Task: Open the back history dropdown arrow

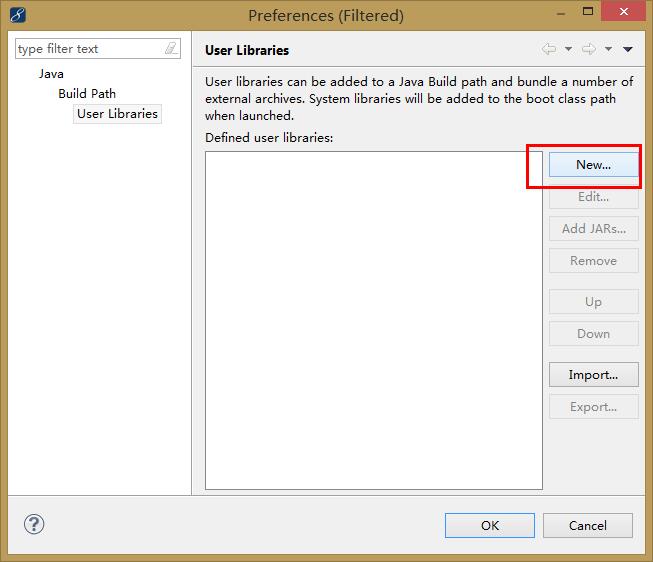Action: [x=568, y=49]
